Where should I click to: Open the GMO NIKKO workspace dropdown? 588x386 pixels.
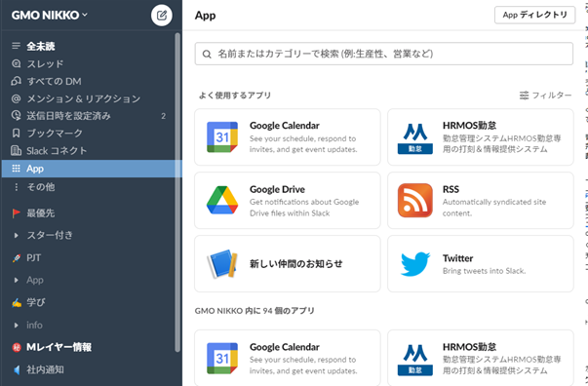pyautogui.click(x=49, y=15)
